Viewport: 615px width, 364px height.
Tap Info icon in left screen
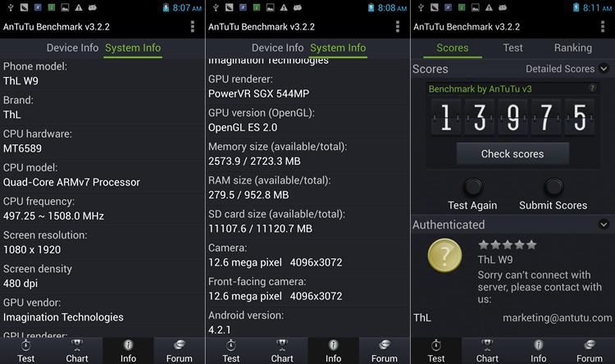(x=128, y=345)
